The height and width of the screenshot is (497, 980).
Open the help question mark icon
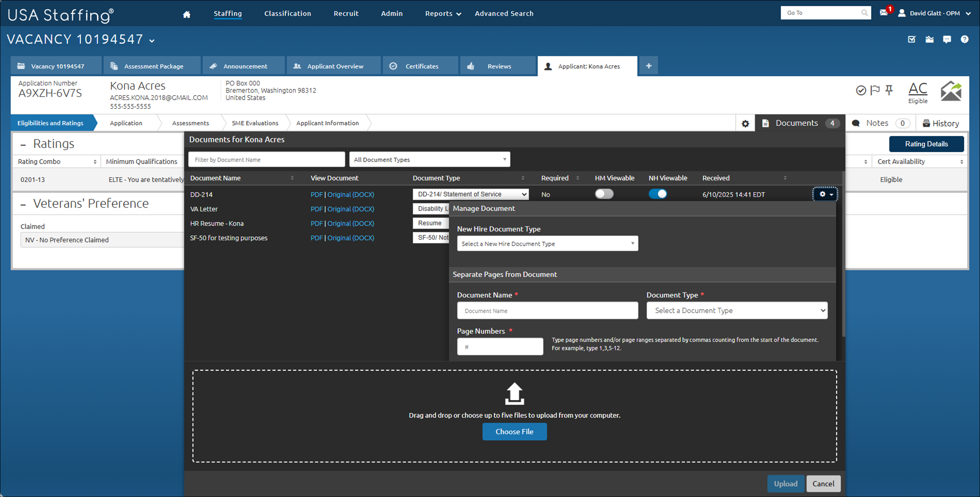pos(965,39)
